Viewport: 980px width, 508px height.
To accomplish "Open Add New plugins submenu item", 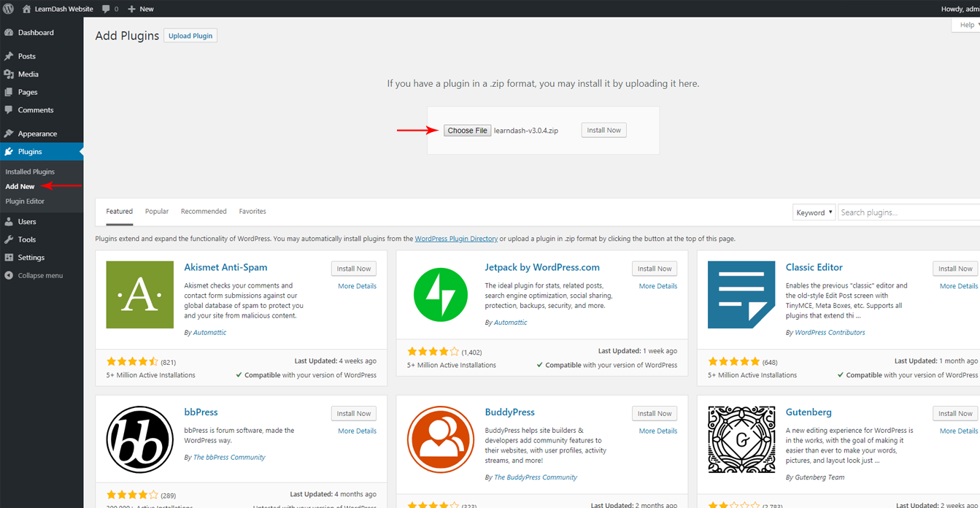I will tap(20, 187).
